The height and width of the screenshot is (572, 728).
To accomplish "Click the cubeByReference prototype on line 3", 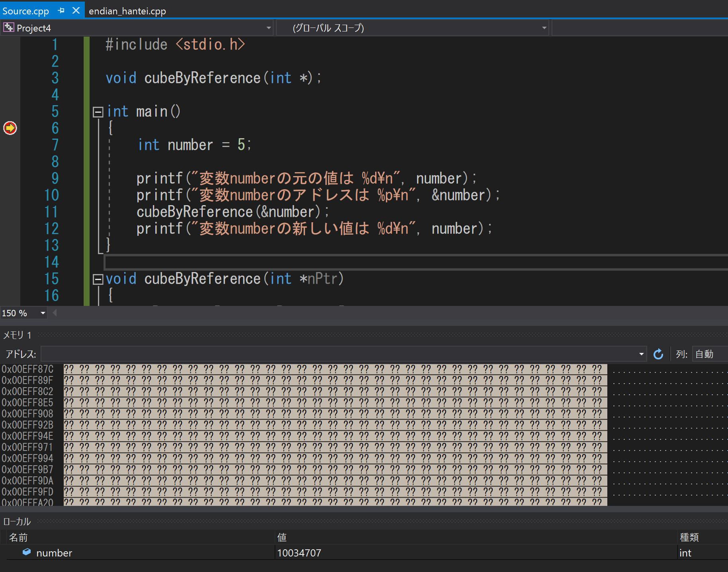I will [x=213, y=78].
